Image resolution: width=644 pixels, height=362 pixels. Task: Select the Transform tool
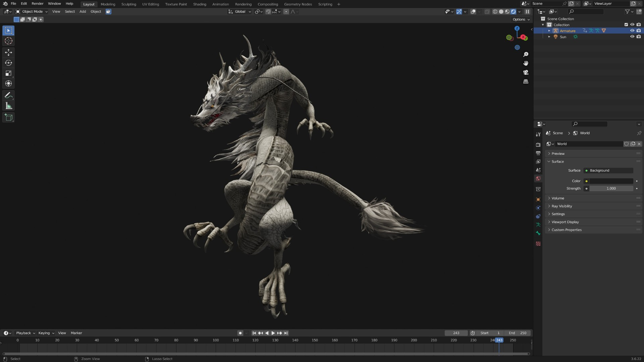pyautogui.click(x=8, y=83)
